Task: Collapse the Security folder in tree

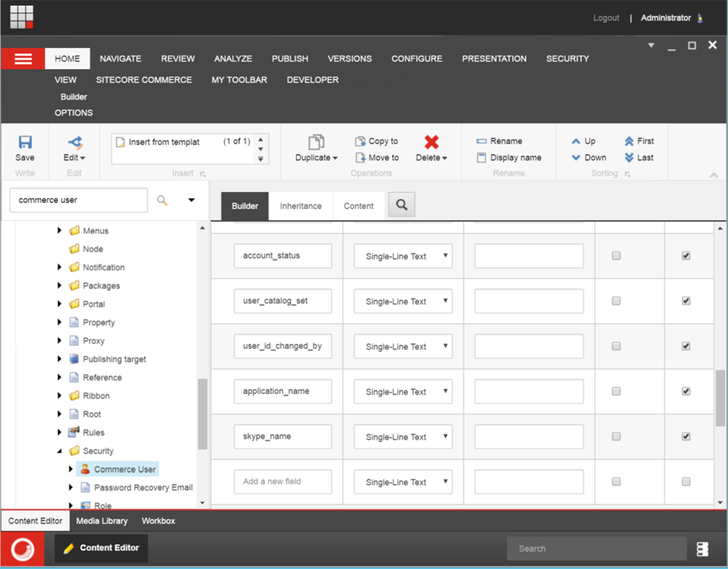Action: [x=60, y=450]
